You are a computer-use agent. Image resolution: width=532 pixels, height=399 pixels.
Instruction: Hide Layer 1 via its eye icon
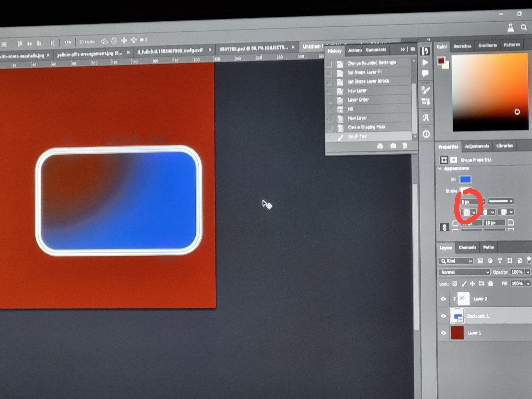click(x=443, y=333)
